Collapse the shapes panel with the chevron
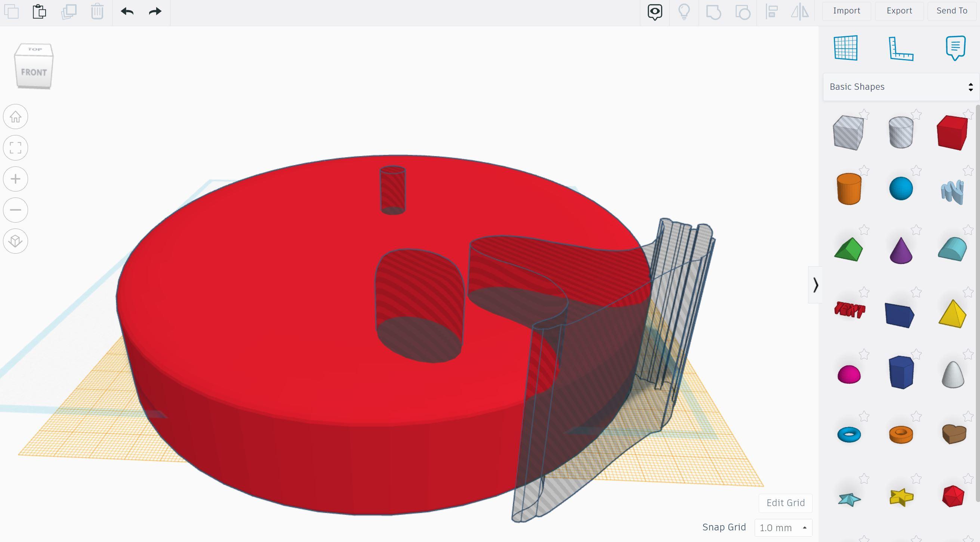The image size is (980, 542). (815, 285)
